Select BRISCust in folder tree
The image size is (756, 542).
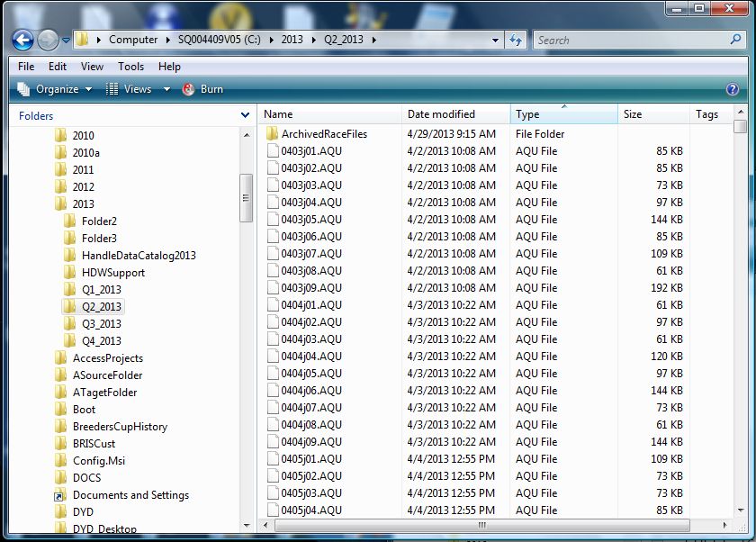[x=94, y=444]
